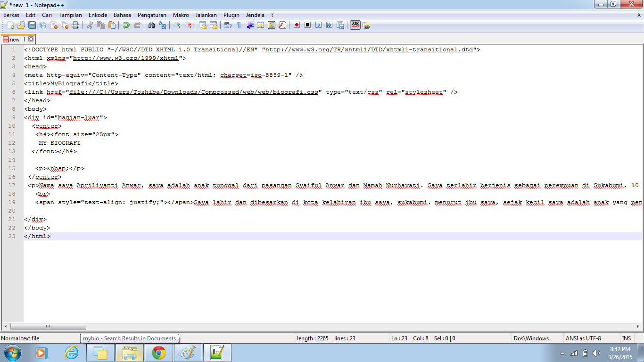Screen dimensions: 644x362
Task: Open Google Chrome from the taskbar
Action: point(159,353)
